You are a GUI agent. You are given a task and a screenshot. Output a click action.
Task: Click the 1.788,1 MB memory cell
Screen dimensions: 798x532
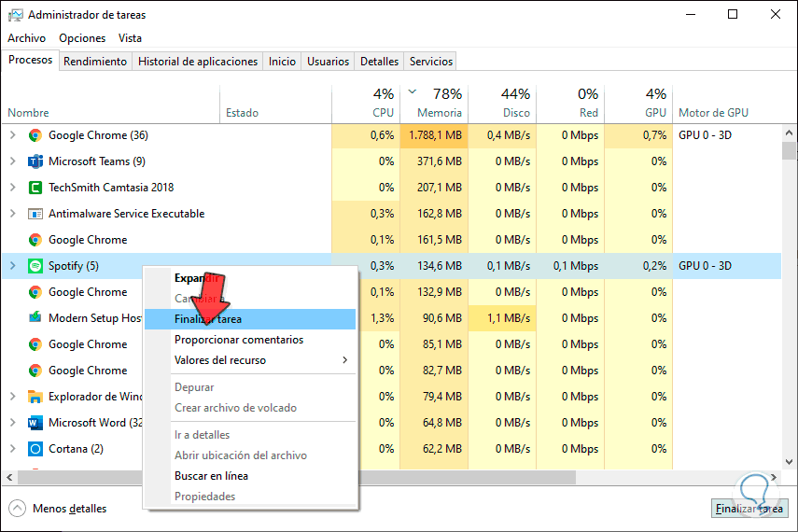[x=434, y=135]
